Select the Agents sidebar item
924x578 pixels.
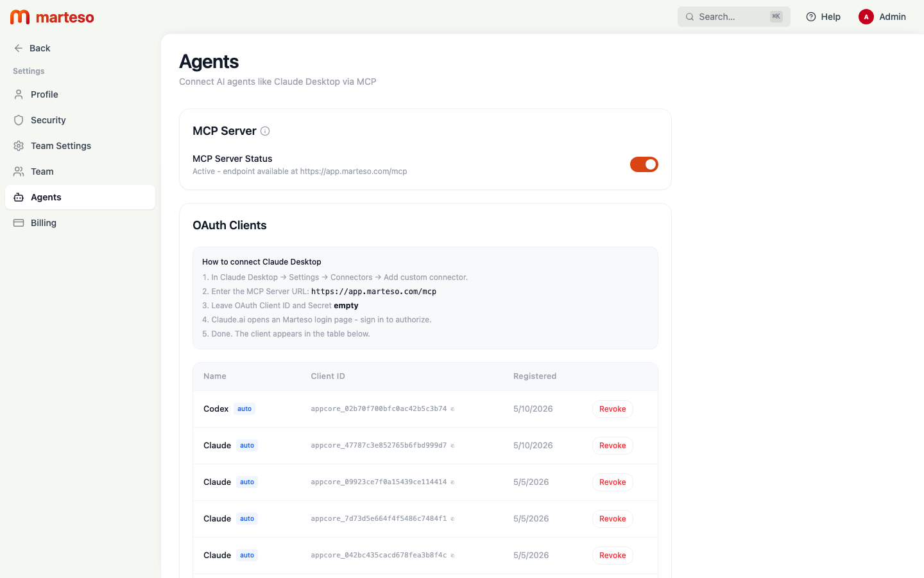click(80, 197)
